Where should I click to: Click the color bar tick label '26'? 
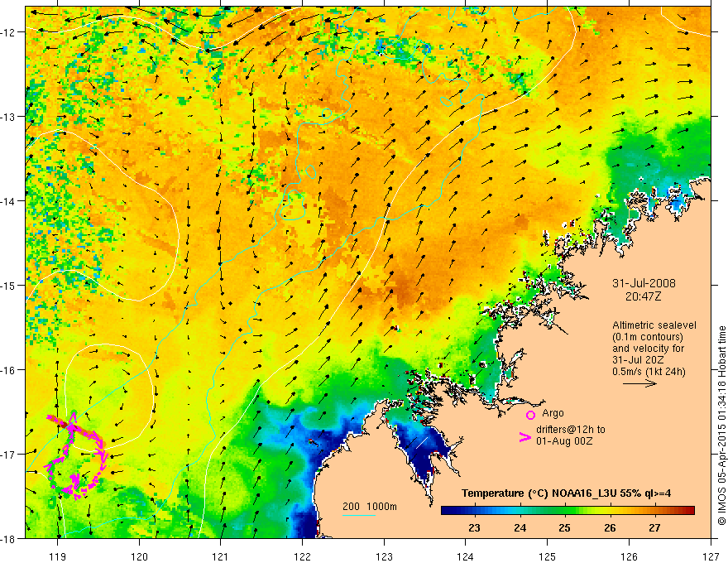tap(610, 528)
